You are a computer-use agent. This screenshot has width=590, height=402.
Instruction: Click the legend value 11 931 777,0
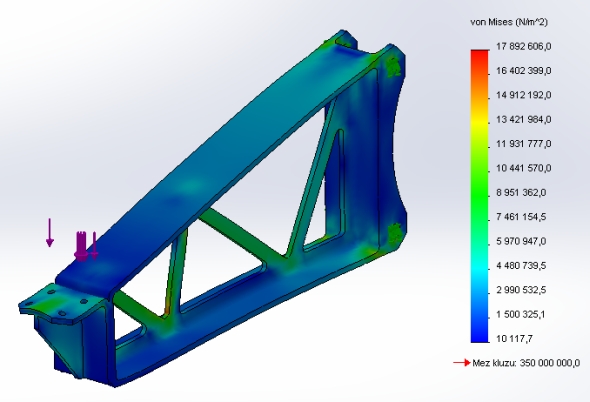(x=524, y=144)
